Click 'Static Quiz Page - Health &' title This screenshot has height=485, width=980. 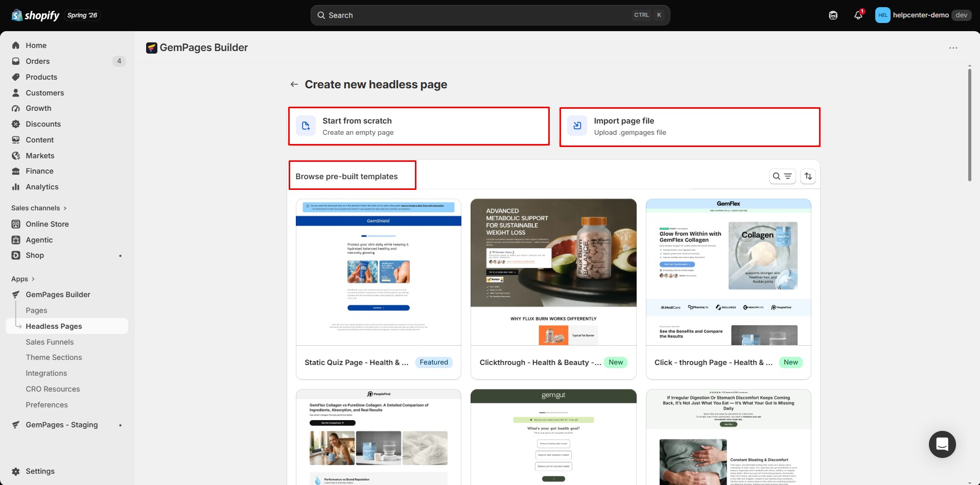pyautogui.click(x=357, y=362)
